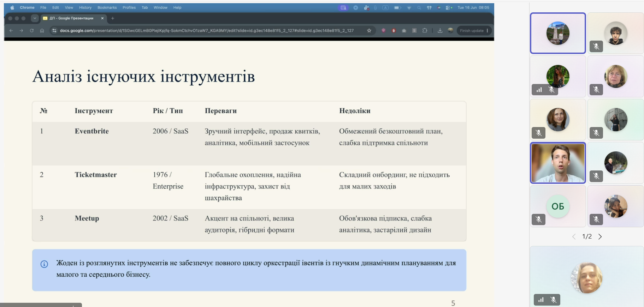The height and width of the screenshot is (307, 644).
Task: Open the File menu
Action: [43, 7]
